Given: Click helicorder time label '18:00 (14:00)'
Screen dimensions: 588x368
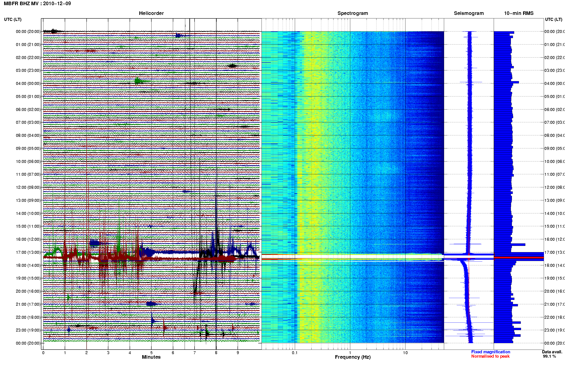Looking at the screenshot, I should point(28,265).
